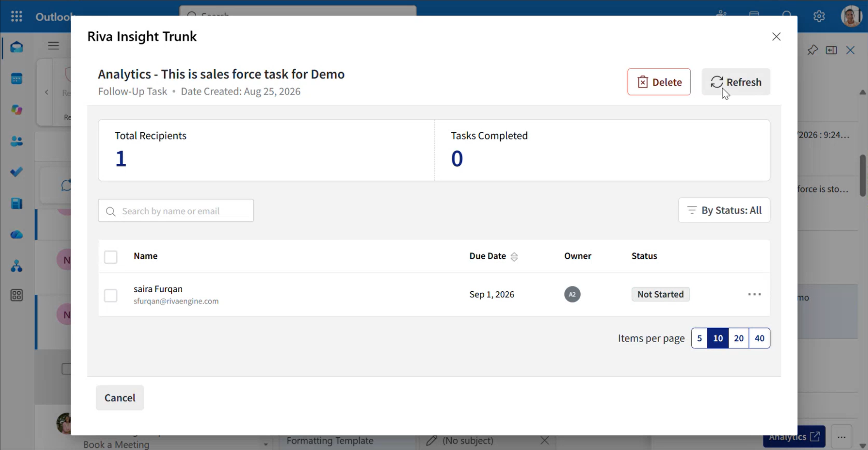
Task: Open the account profile picture
Action: pos(851,16)
